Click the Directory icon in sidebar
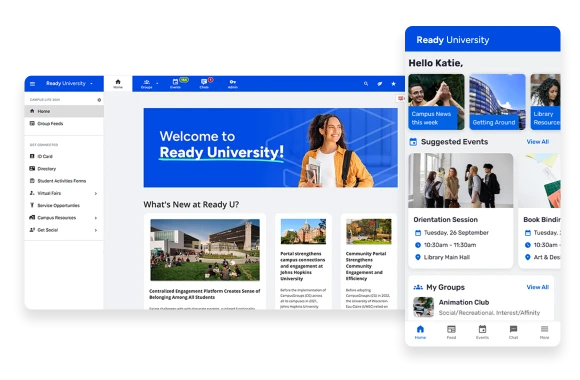580x380 pixels. coord(32,168)
